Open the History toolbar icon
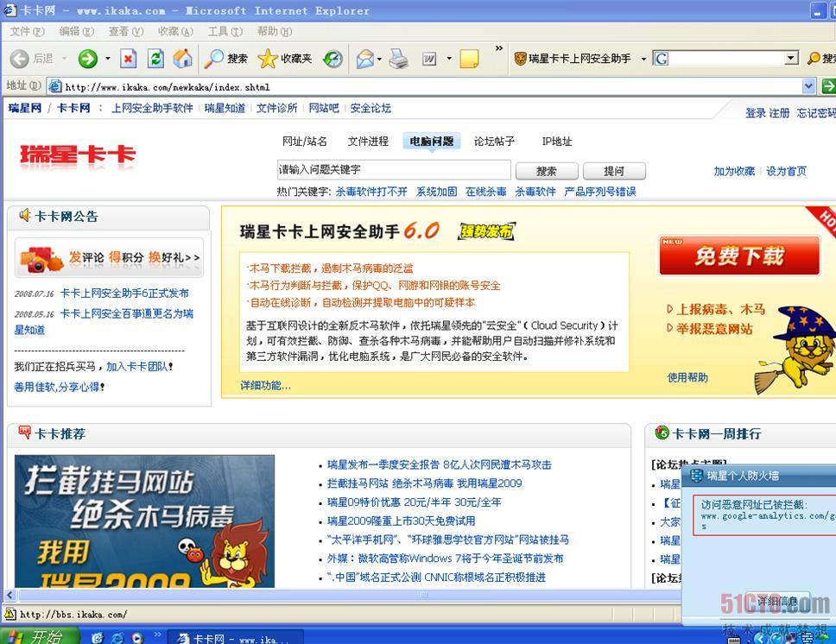836x644 pixels. coord(332,59)
